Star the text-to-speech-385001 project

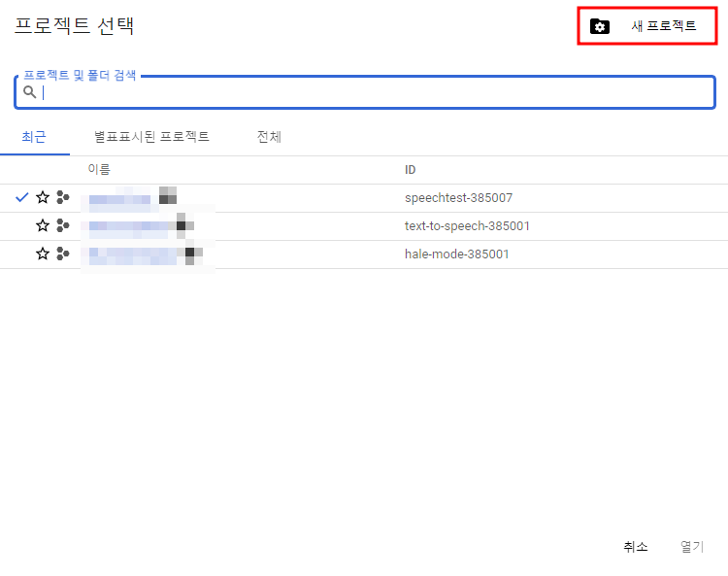click(43, 225)
